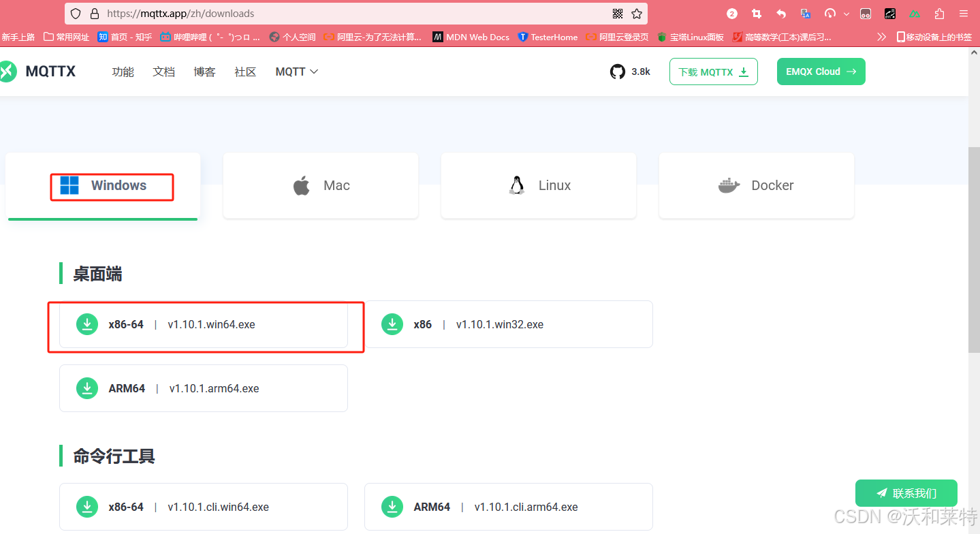Click the 下载 MQTTX button
The image size is (980, 534).
(714, 72)
